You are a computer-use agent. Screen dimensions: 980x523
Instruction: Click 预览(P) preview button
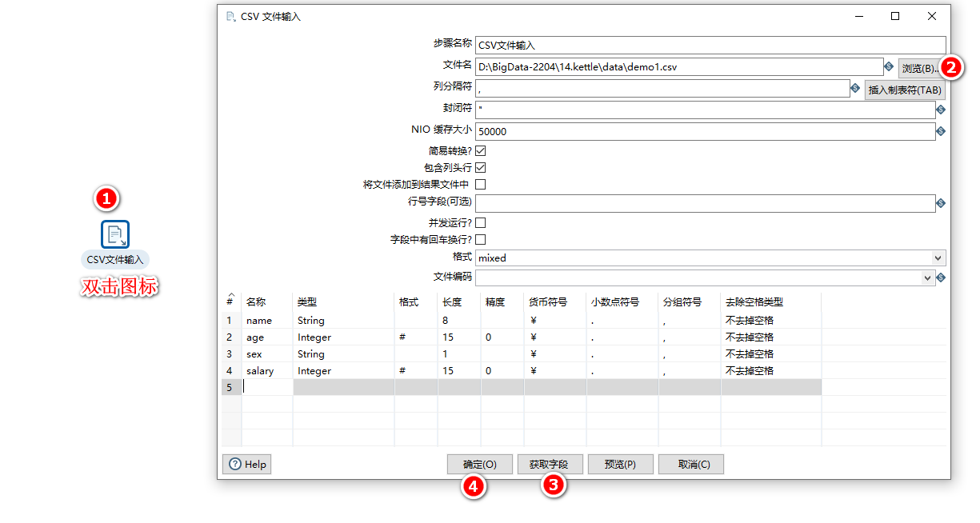621,464
